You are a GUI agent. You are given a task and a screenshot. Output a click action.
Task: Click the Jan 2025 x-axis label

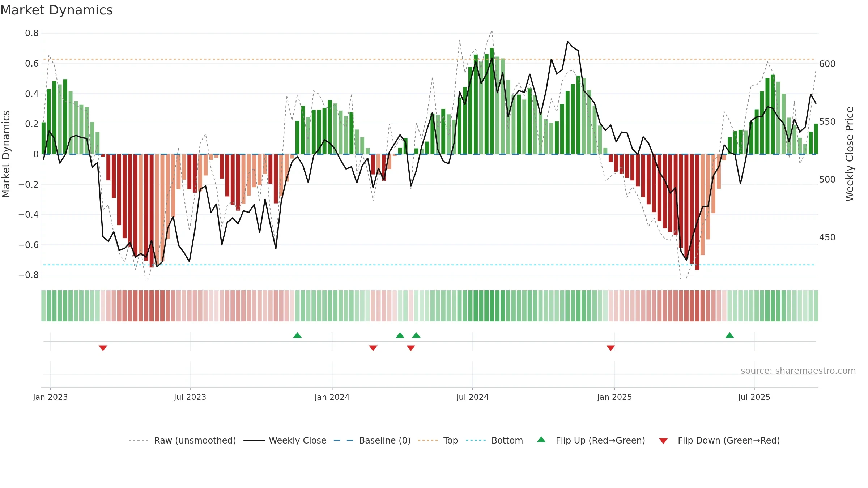[x=614, y=397]
